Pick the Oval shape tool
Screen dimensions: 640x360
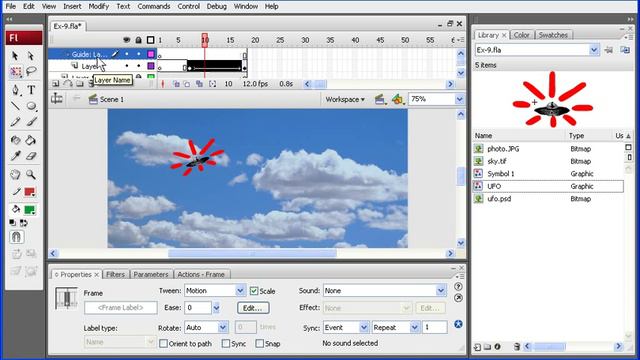[31, 106]
